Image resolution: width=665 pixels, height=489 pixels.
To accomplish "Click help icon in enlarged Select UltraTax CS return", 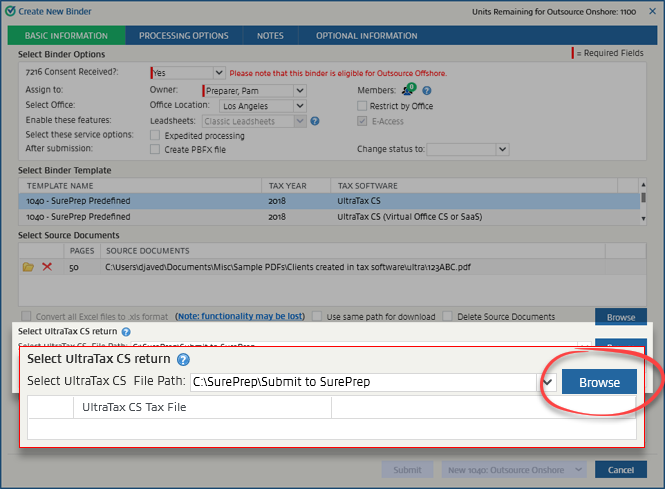I will [x=184, y=360].
